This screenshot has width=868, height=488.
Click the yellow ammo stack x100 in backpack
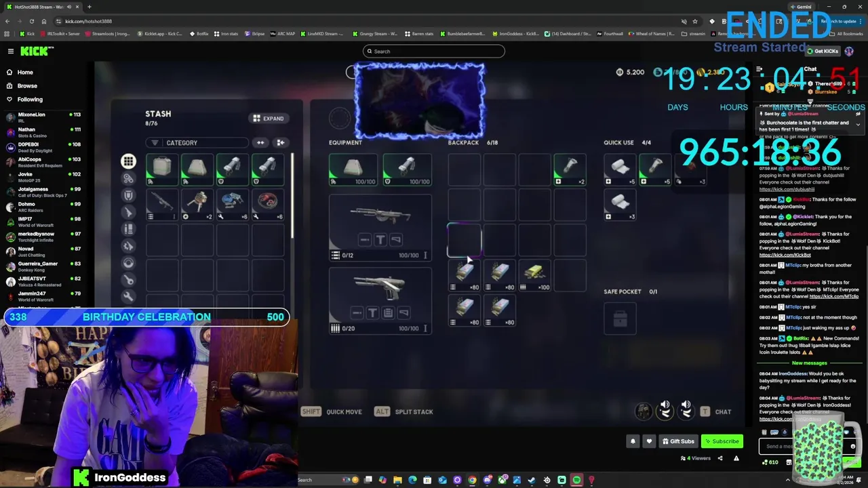pos(534,275)
